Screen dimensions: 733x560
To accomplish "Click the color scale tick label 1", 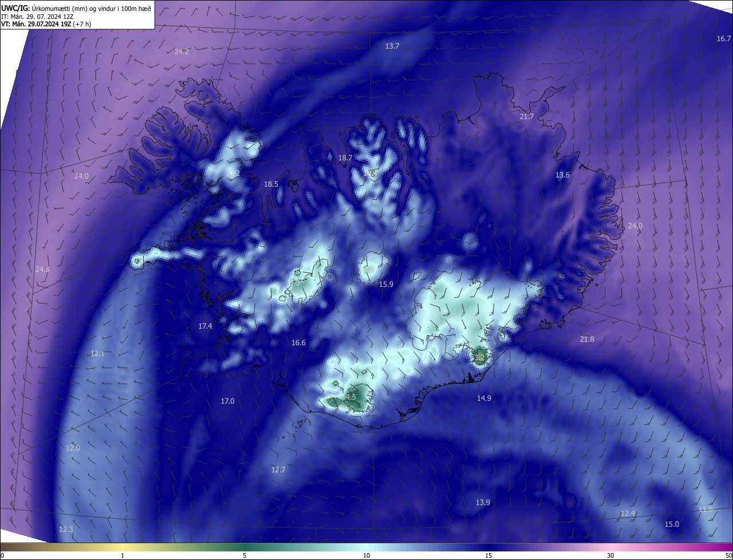I will coord(123,555).
